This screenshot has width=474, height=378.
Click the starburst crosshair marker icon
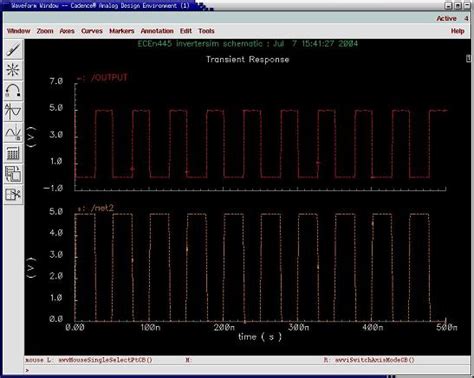[13, 70]
